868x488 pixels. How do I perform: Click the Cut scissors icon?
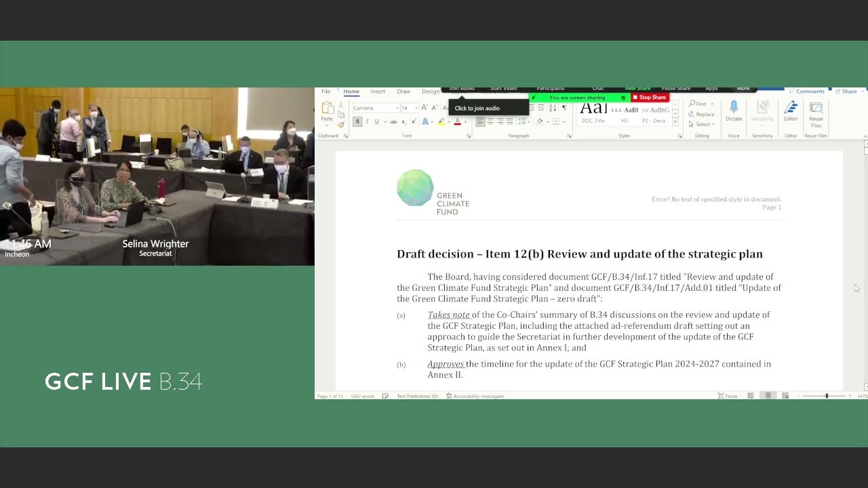click(x=340, y=104)
